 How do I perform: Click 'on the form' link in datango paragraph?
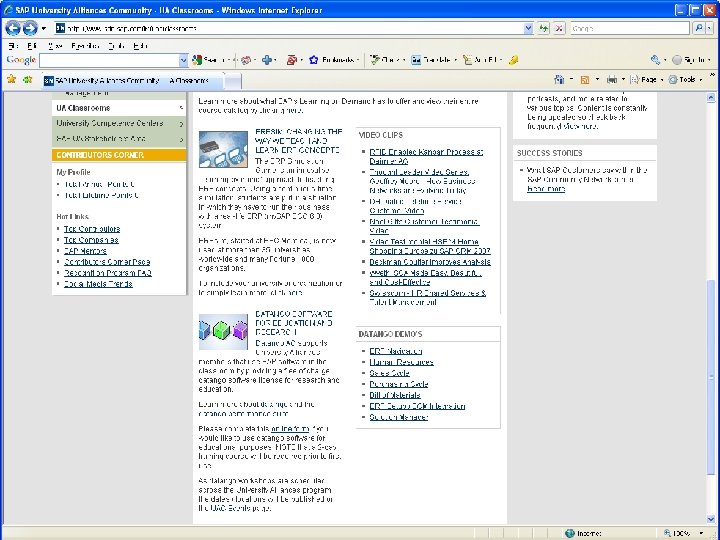tap(290, 429)
